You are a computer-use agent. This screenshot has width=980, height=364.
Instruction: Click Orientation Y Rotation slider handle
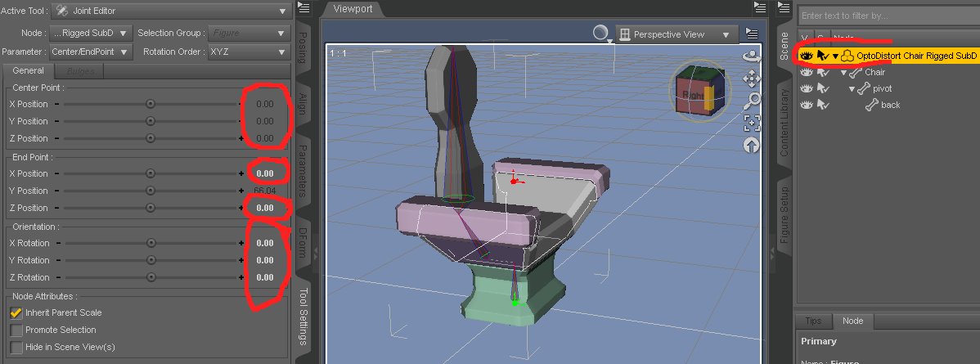coord(150,260)
